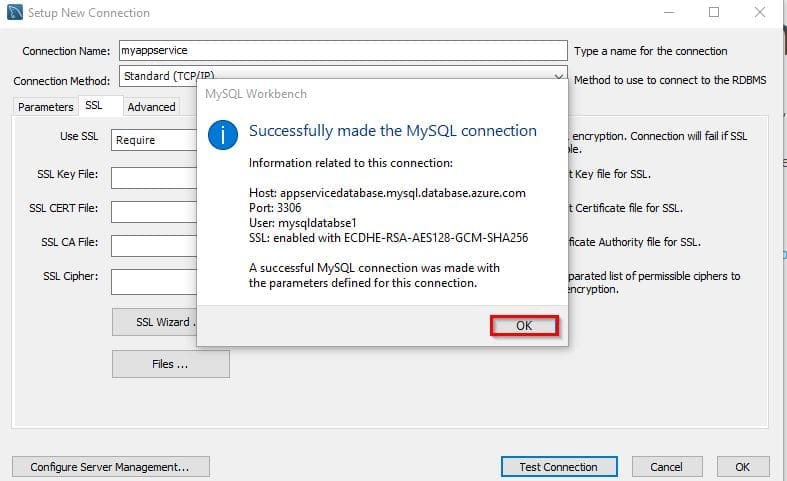Open Configure Server Management
This screenshot has width=787, height=481.
pyautogui.click(x=110, y=467)
